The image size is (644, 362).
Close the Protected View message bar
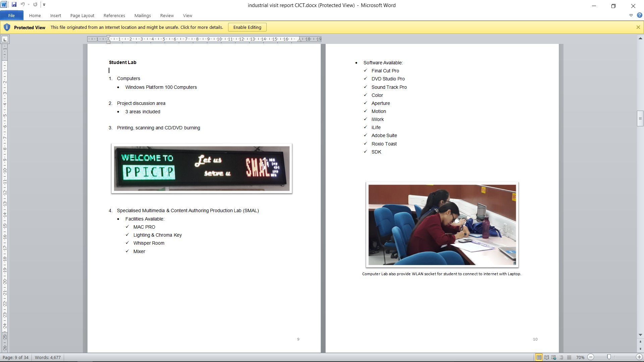[x=638, y=27]
